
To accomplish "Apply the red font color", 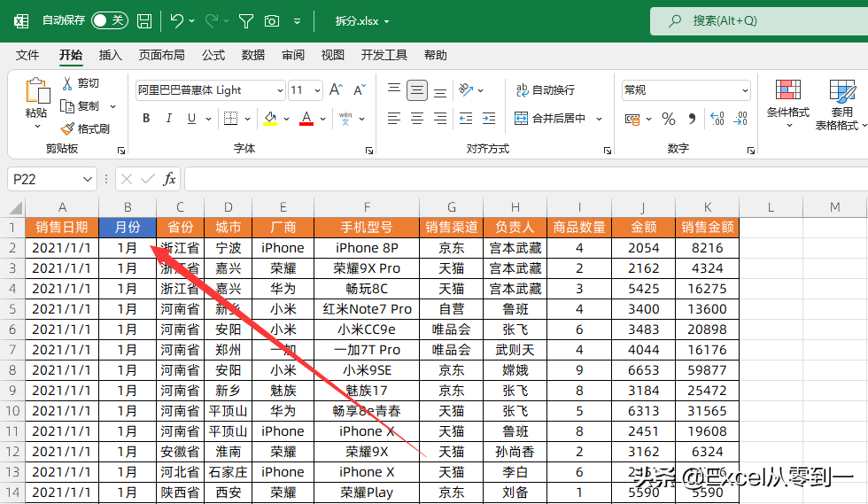I will click(306, 118).
